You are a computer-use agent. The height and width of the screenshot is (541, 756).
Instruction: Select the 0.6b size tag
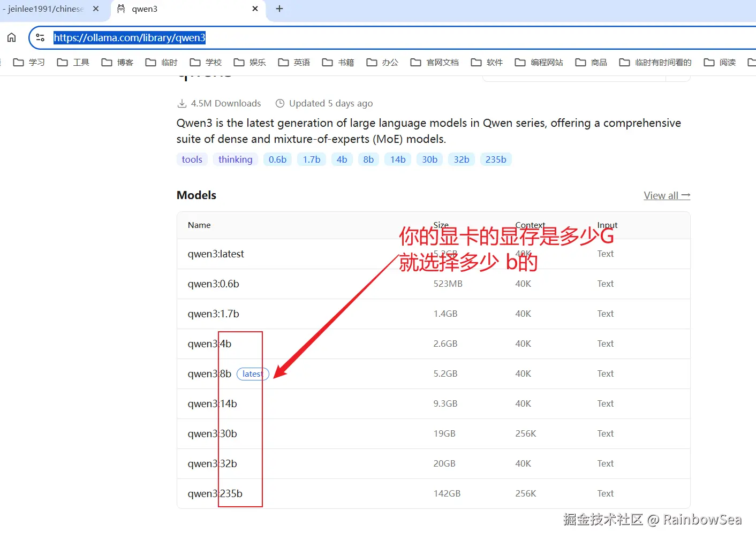[x=277, y=159]
